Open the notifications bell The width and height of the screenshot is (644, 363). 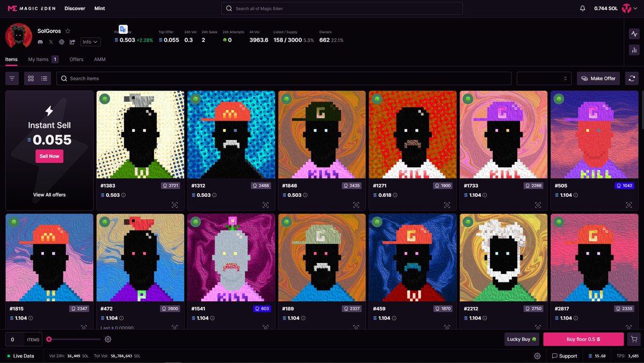[x=583, y=9]
